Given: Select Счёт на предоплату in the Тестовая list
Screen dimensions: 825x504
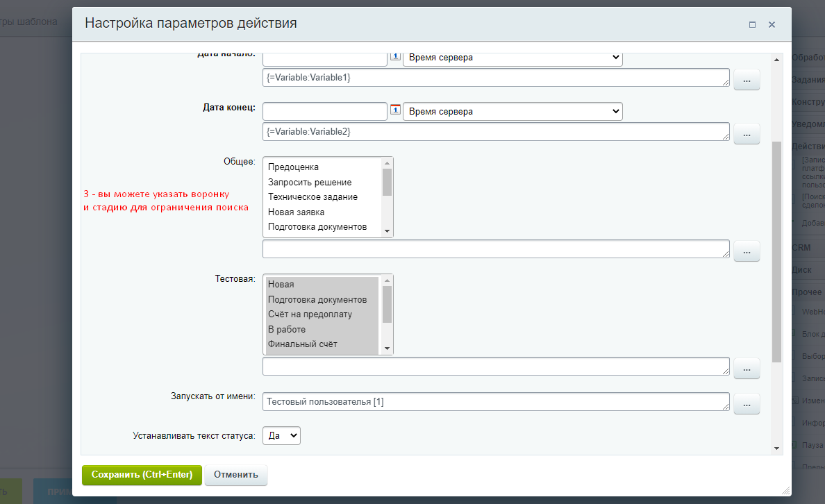Looking at the screenshot, I should [310, 314].
